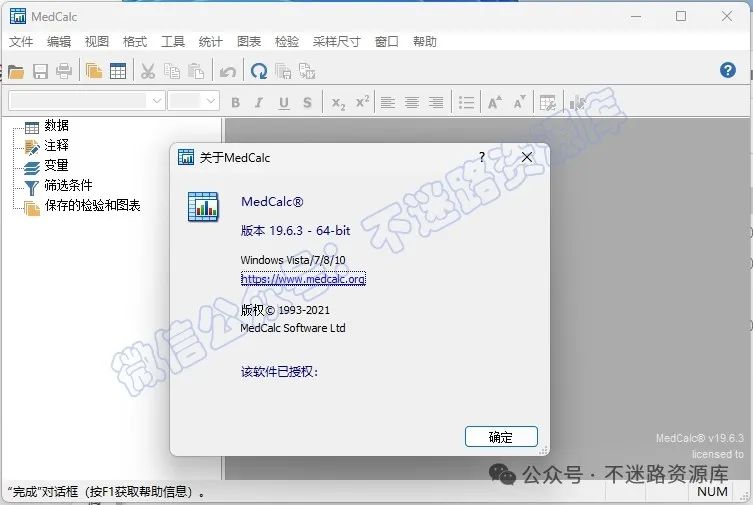Click the Undo arrow icon

pyautogui.click(x=228, y=72)
